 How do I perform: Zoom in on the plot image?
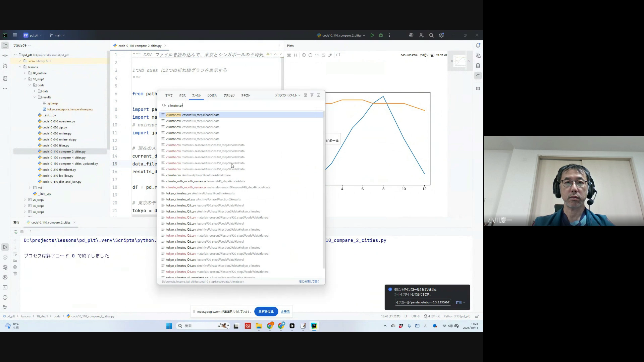[304, 55]
